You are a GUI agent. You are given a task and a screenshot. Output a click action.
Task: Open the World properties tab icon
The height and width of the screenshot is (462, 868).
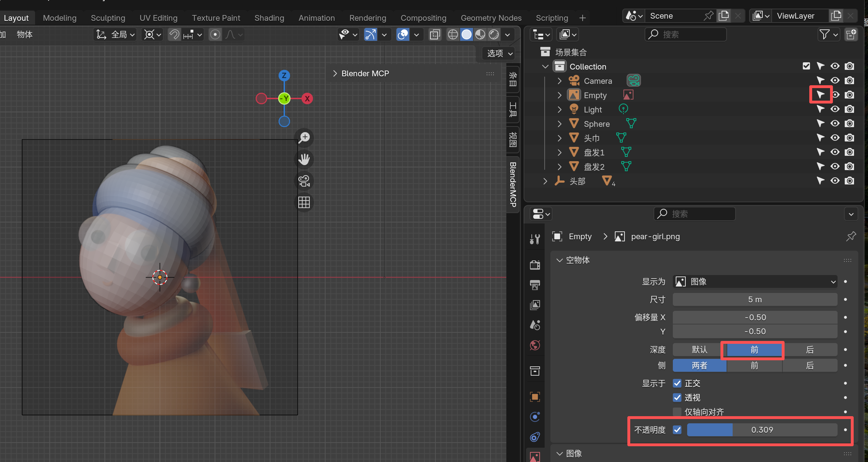535,345
